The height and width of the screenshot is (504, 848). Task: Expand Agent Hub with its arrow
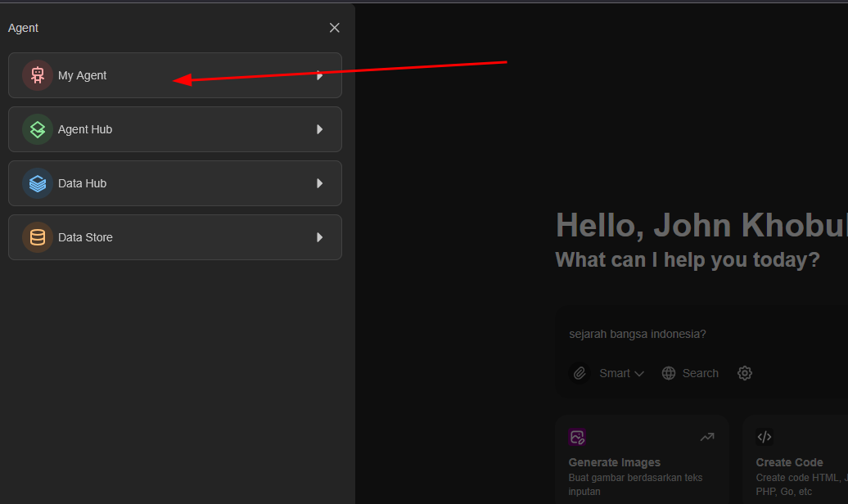point(320,129)
